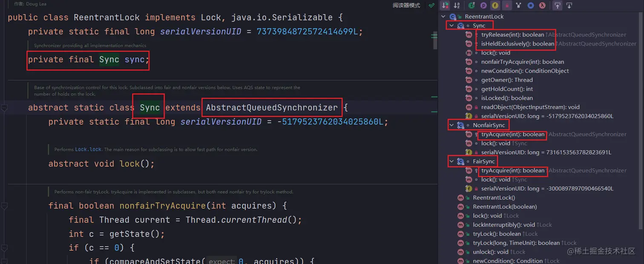The width and height of the screenshot is (644, 264).
Task: Toggle Sort by Visibility in Structure toolbar
Action: coord(446,6)
